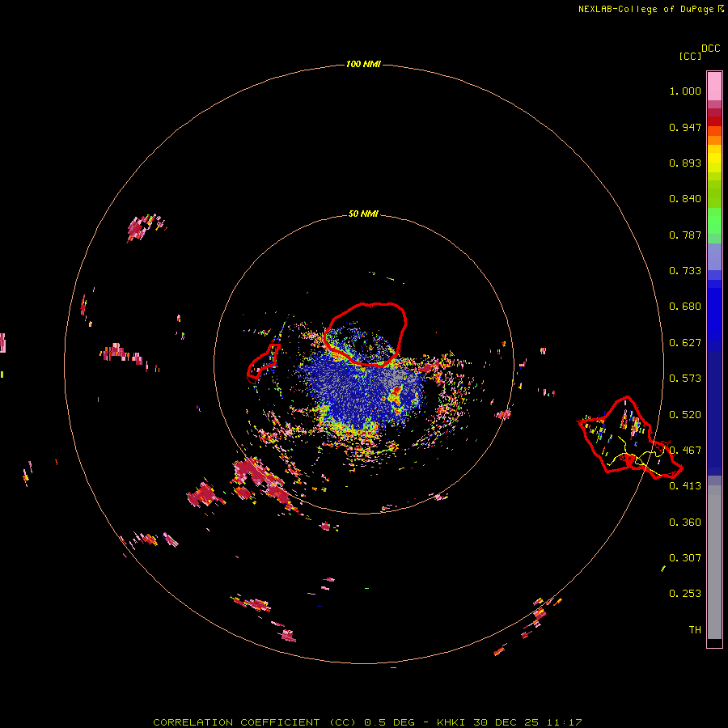Click the 0.413 scale value
Screen dimensions: 728x728
click(x=685, y=486)
